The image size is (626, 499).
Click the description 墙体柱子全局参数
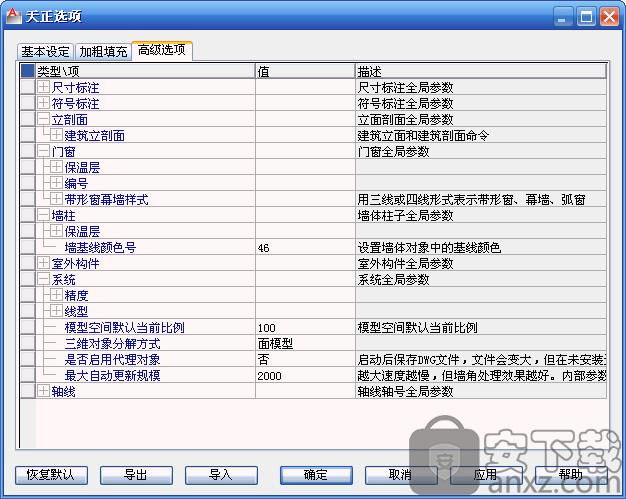click(x=405, y=215)
